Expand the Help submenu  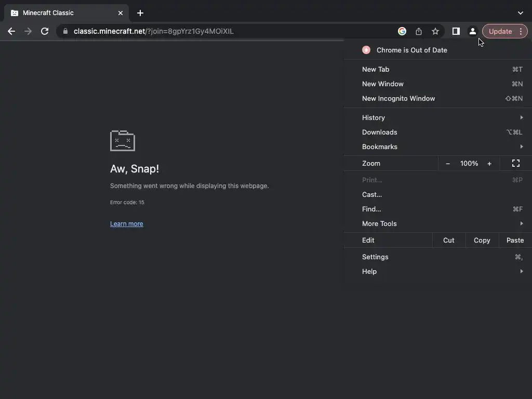[438, 271]
